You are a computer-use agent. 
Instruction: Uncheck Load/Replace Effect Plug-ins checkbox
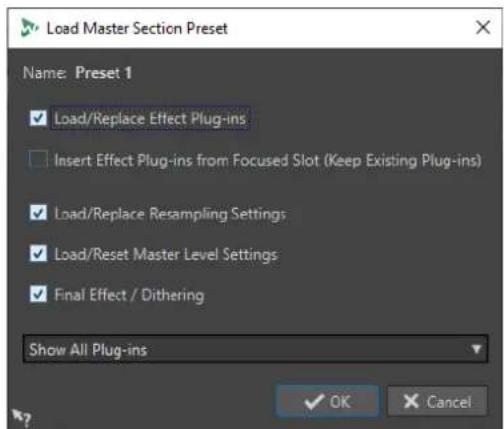pyautogui.click(x=38, y=118)
